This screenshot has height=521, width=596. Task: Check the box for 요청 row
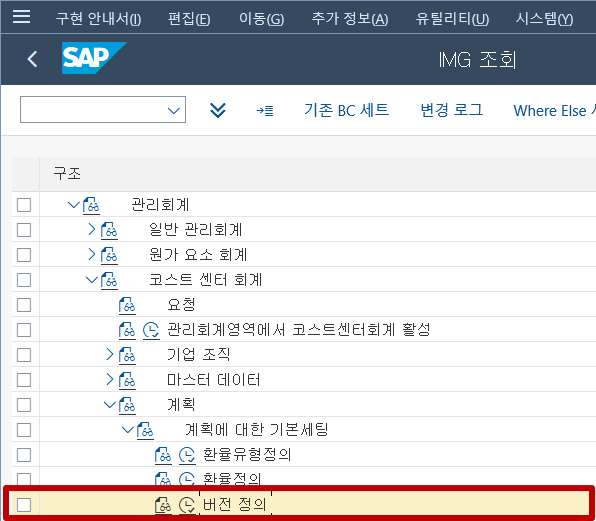[x=24, y=305]
